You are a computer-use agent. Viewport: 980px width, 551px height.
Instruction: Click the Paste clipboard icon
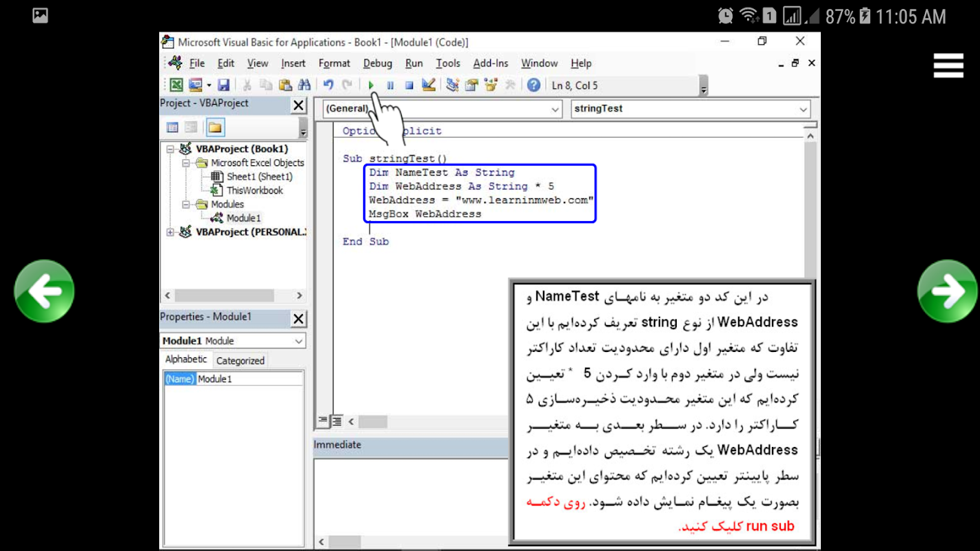click(285, 85)
